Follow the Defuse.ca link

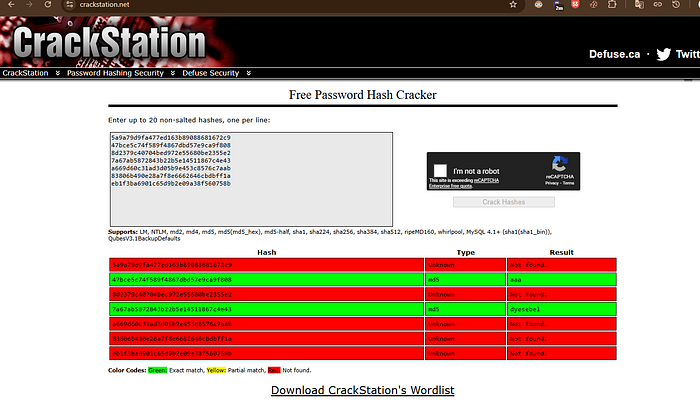(x=614, y=54)
